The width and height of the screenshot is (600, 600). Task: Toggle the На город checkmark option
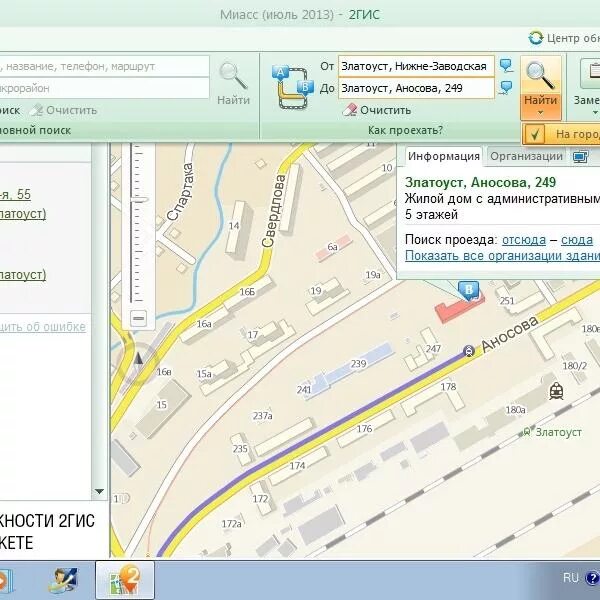[535, 134]
